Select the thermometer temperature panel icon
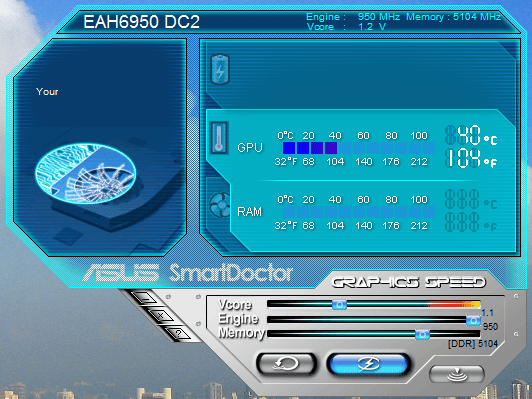 (220, 138)
